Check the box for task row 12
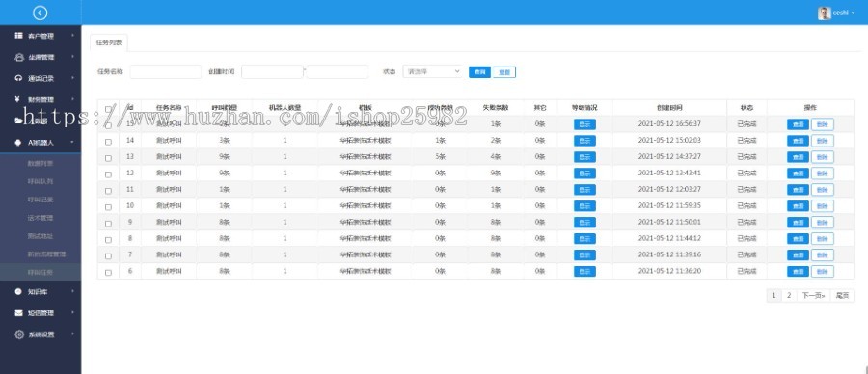Screen dimensions: 868x374 tap(108, 174)
